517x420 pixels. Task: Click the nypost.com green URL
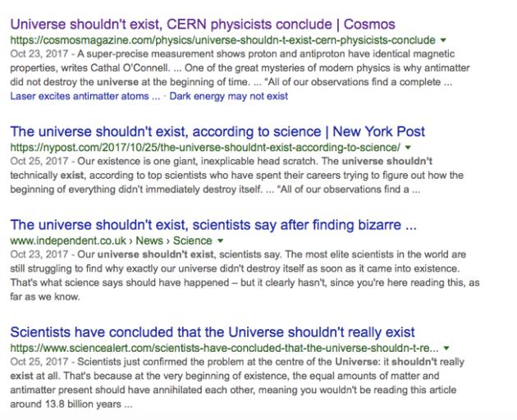click(x=205, y=148)
